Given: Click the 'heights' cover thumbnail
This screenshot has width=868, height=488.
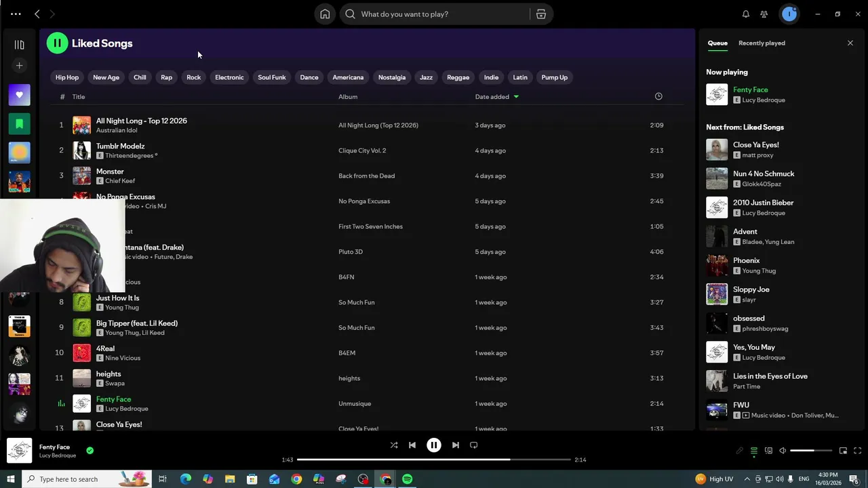Looking at the screenshot, I should coord(81,378).
